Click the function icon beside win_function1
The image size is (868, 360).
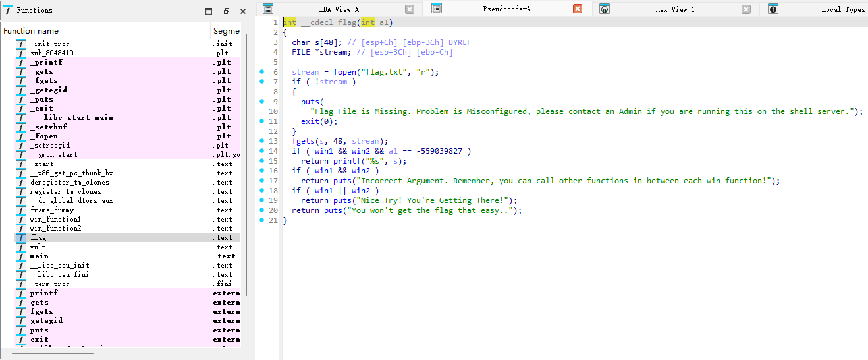point(20,220)
